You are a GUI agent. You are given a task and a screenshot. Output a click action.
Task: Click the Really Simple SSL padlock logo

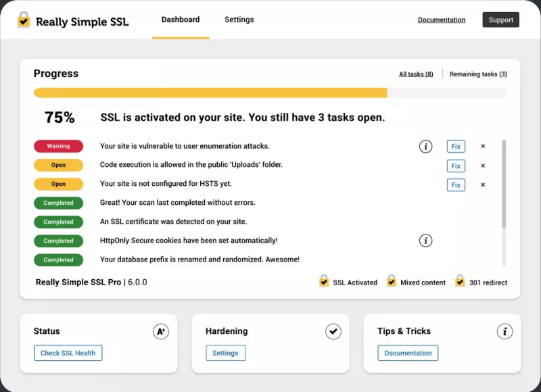tap(24, 20)
